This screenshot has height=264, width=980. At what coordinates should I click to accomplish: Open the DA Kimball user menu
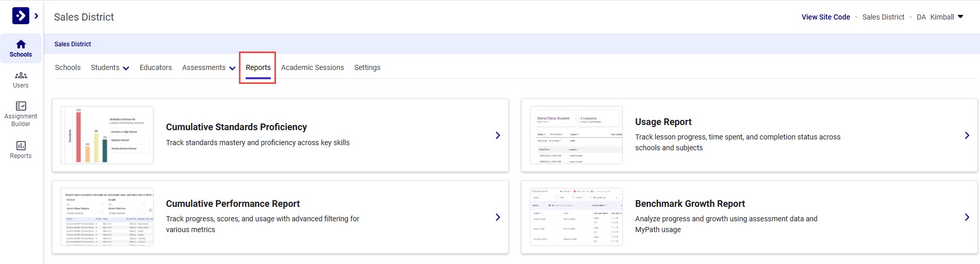click(960, 17)
